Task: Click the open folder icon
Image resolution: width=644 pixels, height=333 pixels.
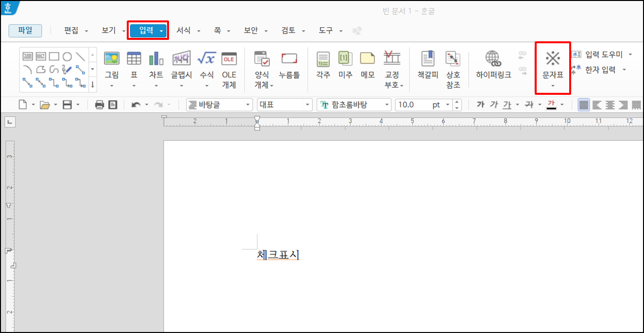Action: click(45, 105)
